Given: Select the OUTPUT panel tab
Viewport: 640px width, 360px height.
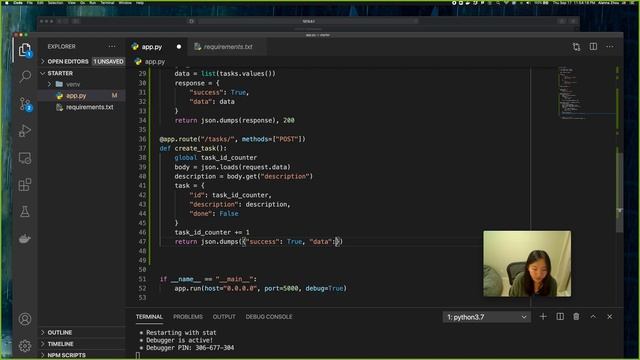Looking at the screenshot, I should (224, 317).
